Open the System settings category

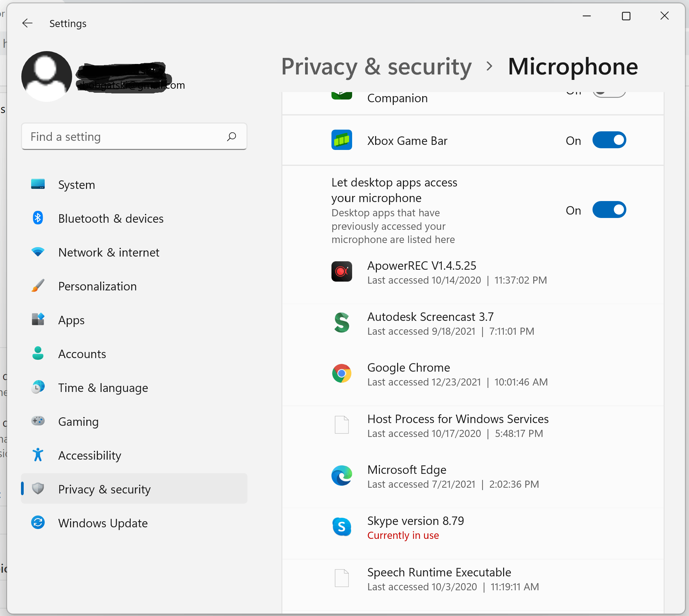pyautogui.click(x=77, y=185)
